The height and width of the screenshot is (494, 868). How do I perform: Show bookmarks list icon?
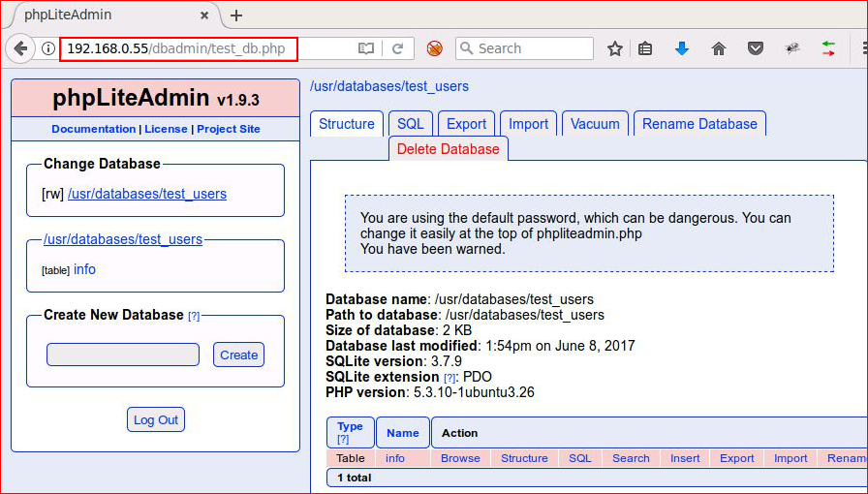644,48
